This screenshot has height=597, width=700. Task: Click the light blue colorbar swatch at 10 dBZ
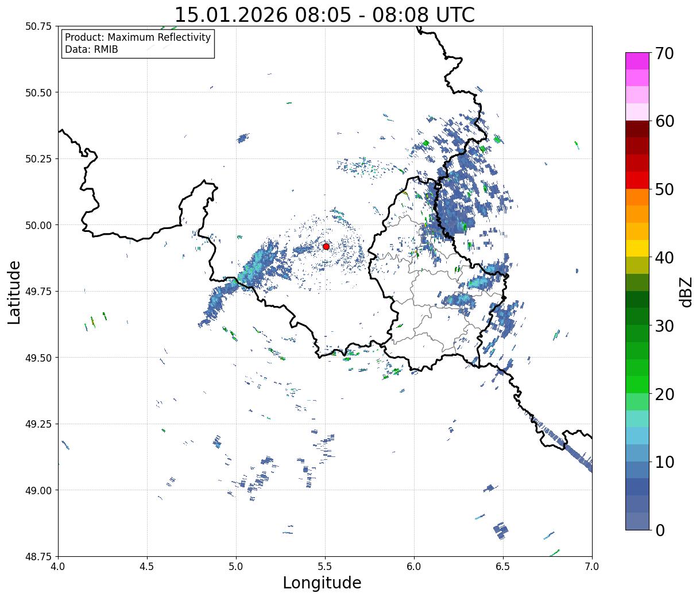coord(637,453)
